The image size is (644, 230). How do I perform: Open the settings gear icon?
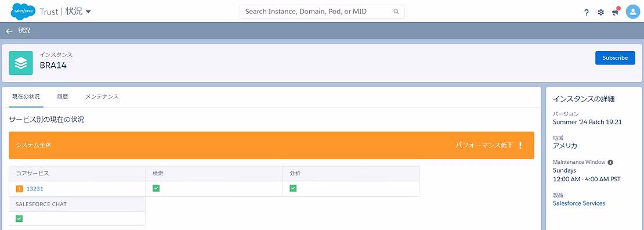point(601,12)
